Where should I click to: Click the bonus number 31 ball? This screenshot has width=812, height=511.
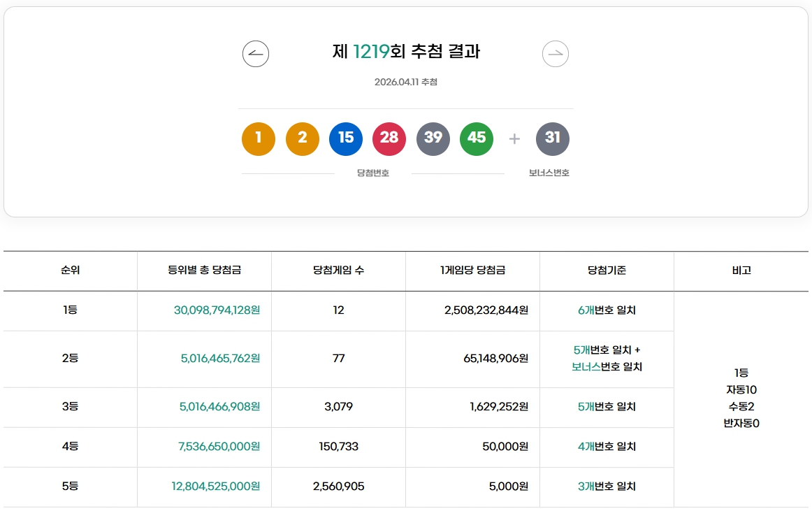click(553, 138)
